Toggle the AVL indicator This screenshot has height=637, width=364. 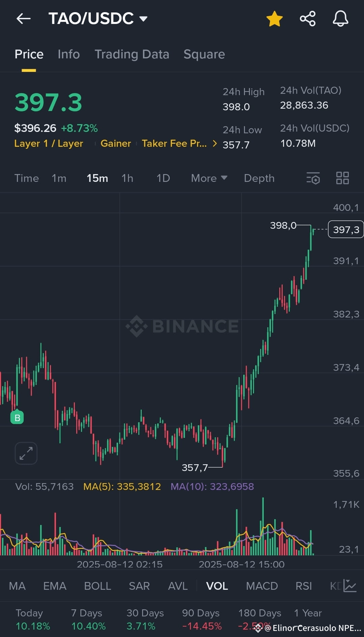coord(178,586)
